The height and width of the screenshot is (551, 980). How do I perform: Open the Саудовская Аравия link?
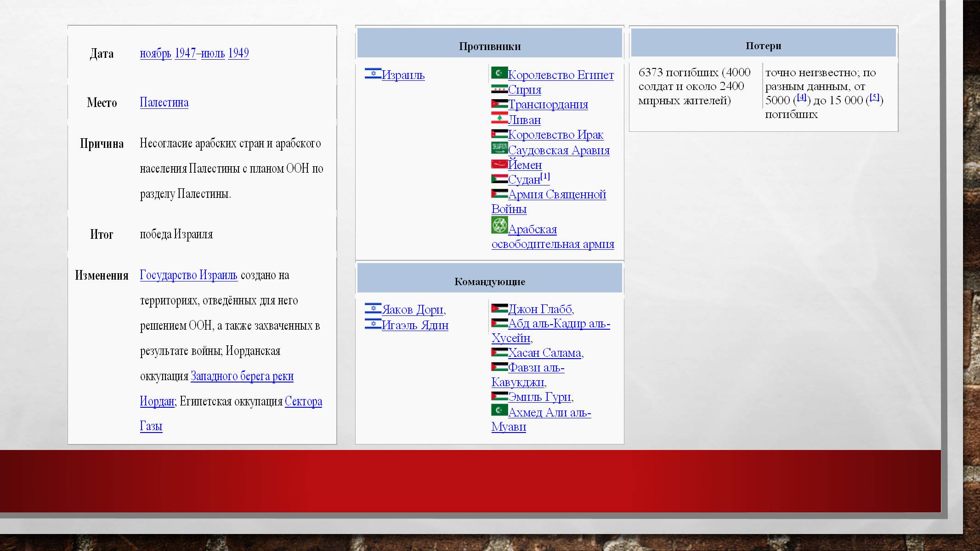(559, 150)
